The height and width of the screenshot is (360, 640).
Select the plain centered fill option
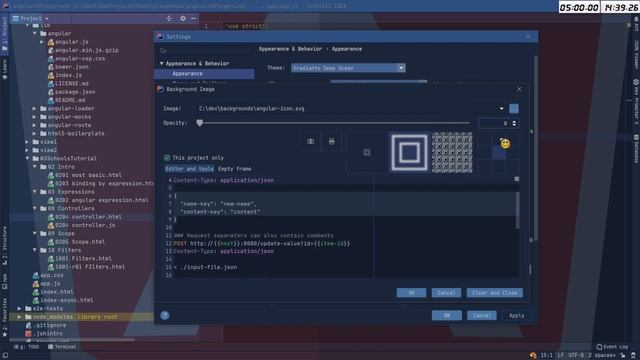point(367,152)
